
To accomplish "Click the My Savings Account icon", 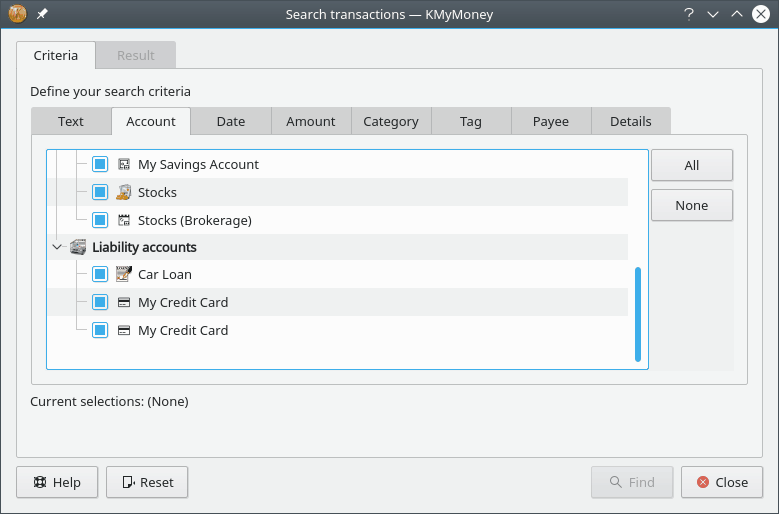I will (124, 164).
